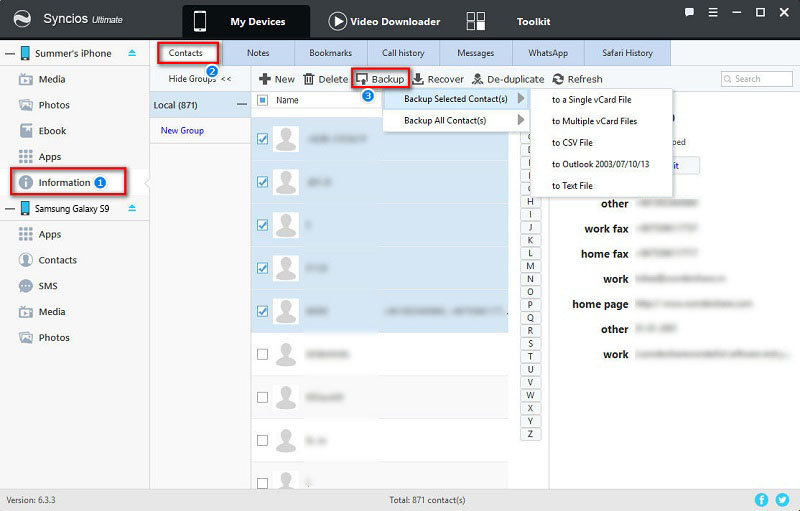Click the De-duplicate toolbar button
The height and width of the screenshot is (511, 800).
[x=508, y=79]
